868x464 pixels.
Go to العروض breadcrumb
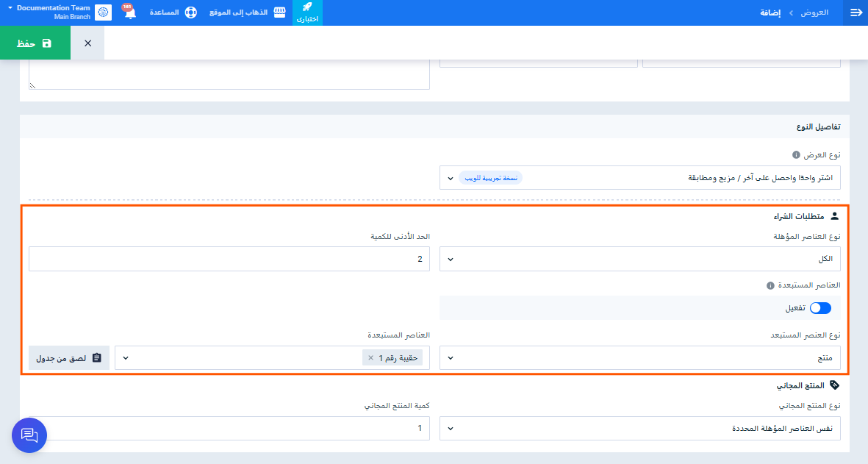(x=815, y=13)
